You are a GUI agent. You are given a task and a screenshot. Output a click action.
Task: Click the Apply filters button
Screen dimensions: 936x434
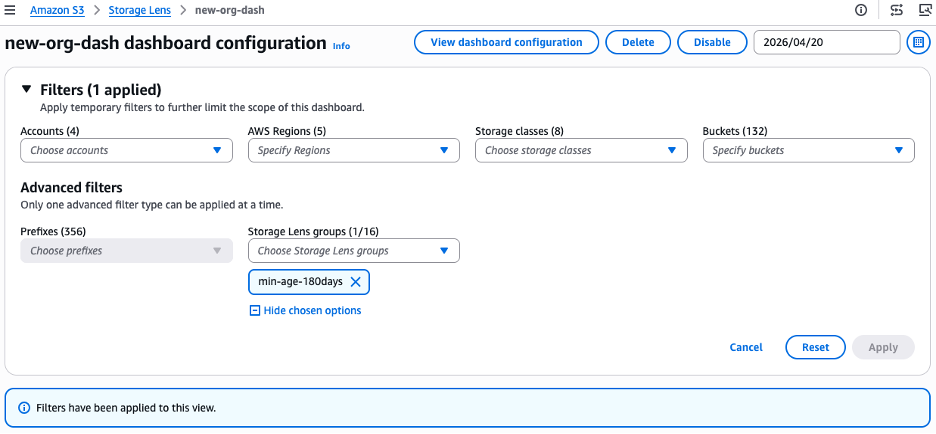(883, 347)
